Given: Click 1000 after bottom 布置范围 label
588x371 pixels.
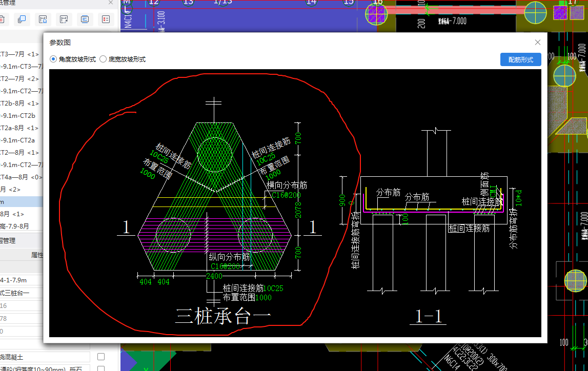Looking at the screenshot, I should pos(263,298).
